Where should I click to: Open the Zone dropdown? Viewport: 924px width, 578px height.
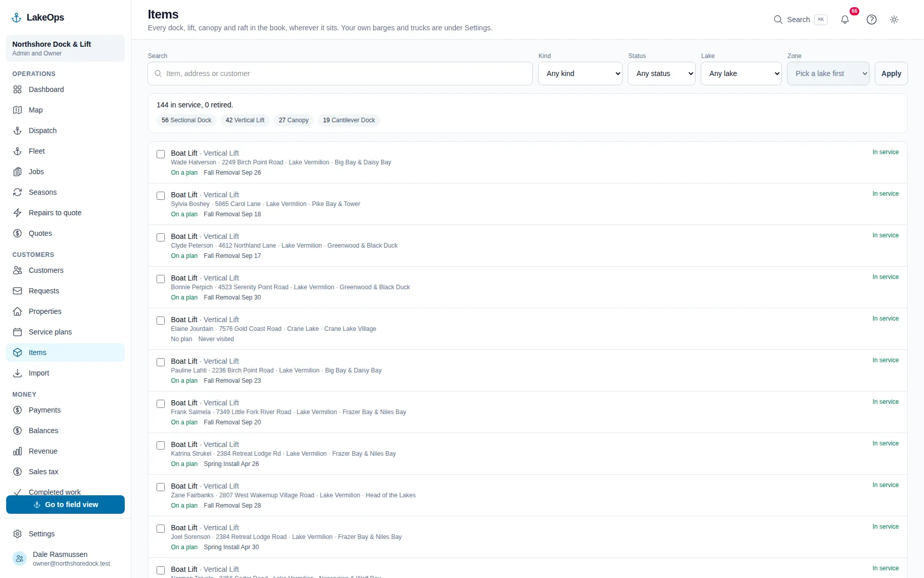coord(828,73)
